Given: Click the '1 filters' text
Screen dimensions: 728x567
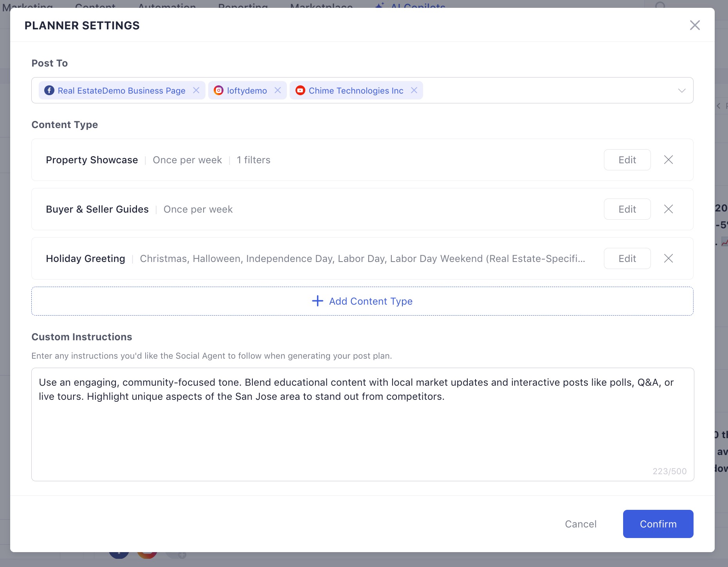Looking at the screenshot, I should [x=254, y=160].
